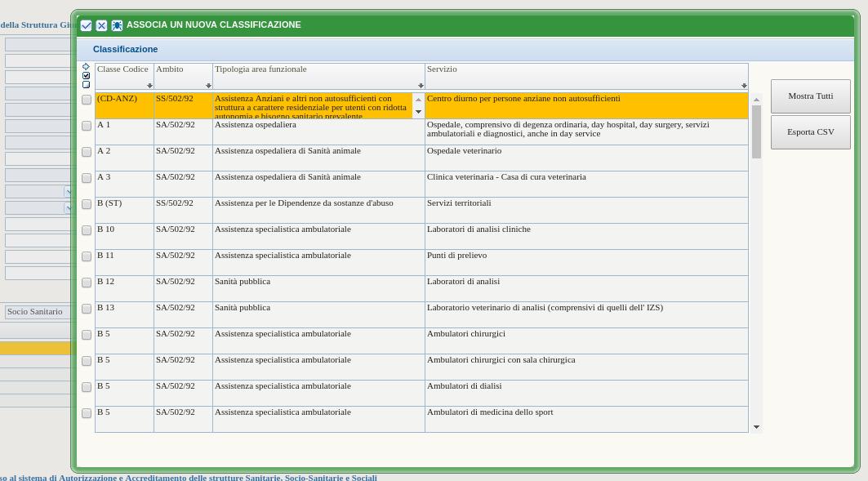Click the Tipologia area funzionale column header
This screenshot has width=868, height=481.
coord(260,69)
